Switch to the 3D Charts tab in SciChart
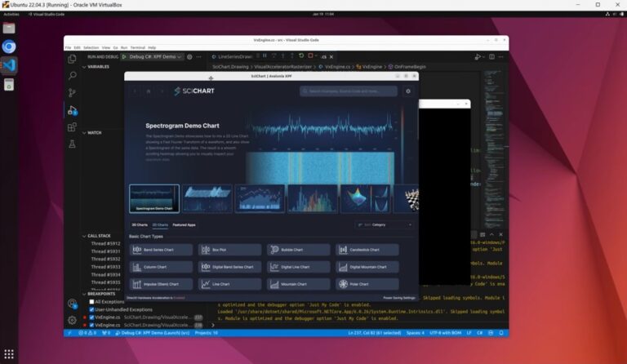Viewport: 627px width, 364px height. pos(140,225)
